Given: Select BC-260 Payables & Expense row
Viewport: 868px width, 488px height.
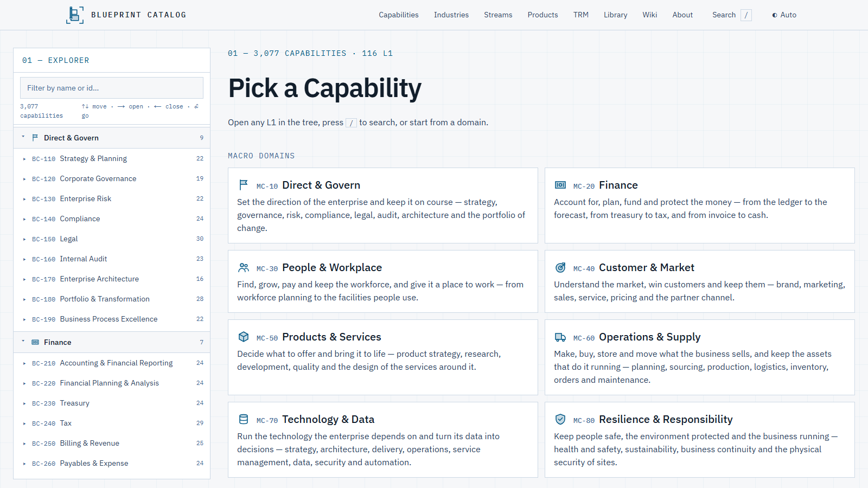Looking at the screenshot, I should [112, 464].
